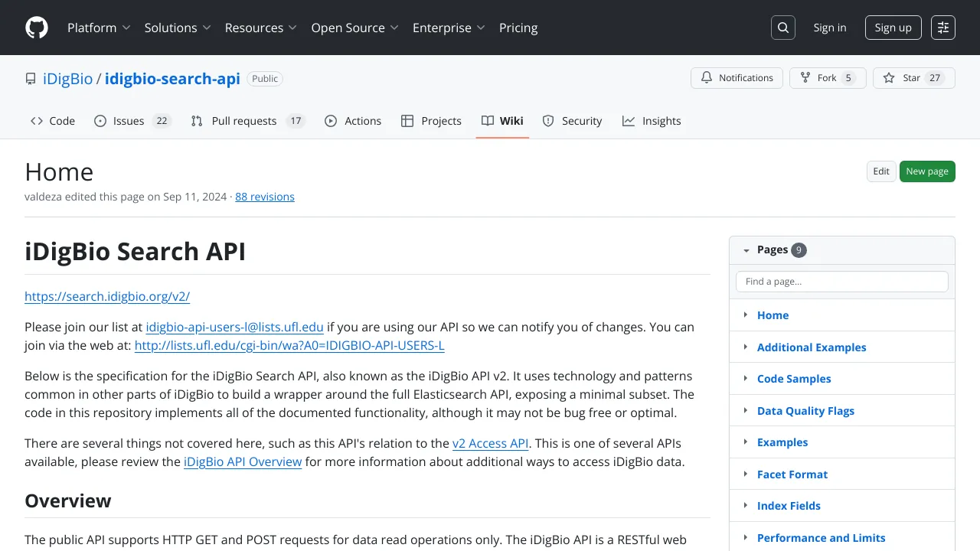
Task: Expand Additional Examples outline arrow
Action: tap(746, 347)
